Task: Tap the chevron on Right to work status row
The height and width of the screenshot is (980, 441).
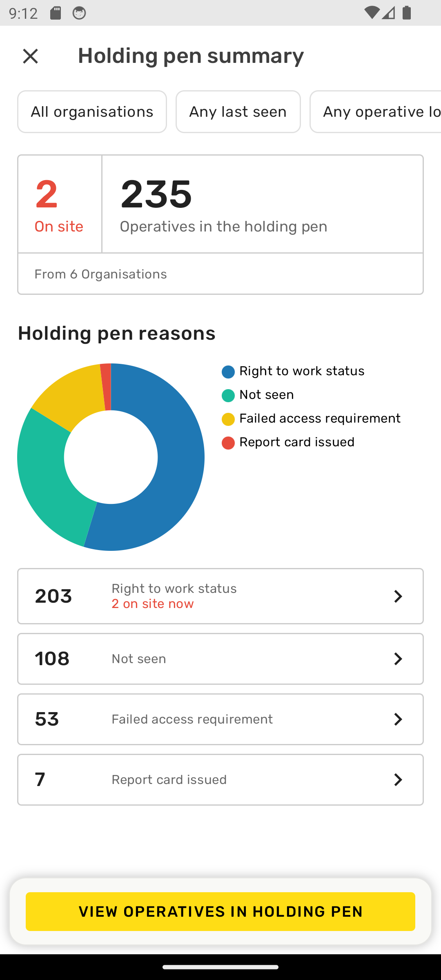Action: pos(398,596)
